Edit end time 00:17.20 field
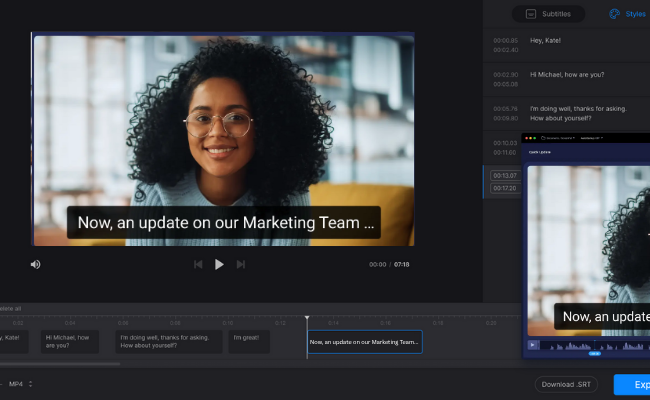The image size is (650, 400). tap(505, 188)
